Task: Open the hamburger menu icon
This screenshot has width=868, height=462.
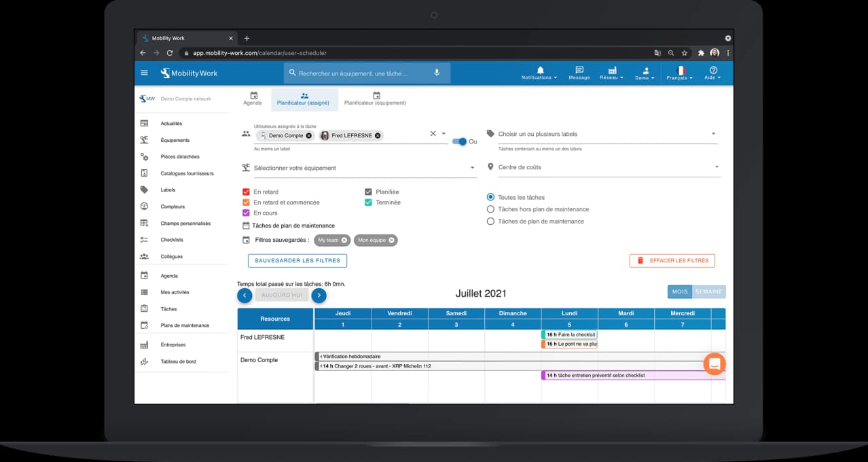Action: [144, 73]
